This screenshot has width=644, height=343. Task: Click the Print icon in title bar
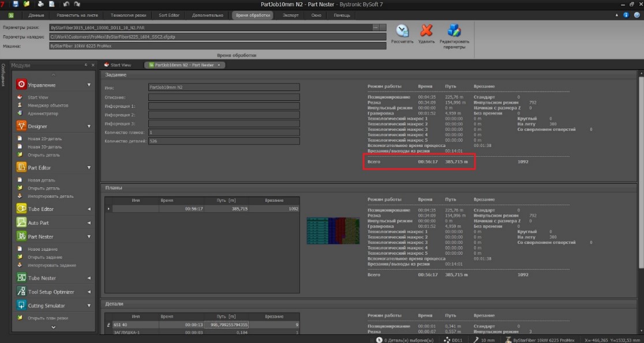(40, 4)
